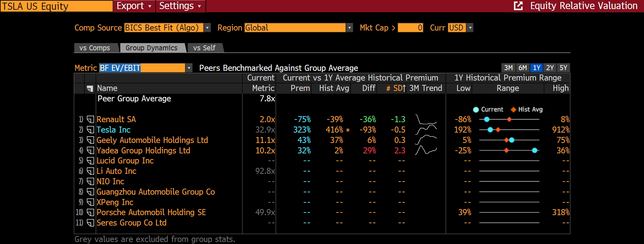Click the chart icon next to Li Auto Inc
This screenshot has width=644, height=244.
(x=90, y=171)
